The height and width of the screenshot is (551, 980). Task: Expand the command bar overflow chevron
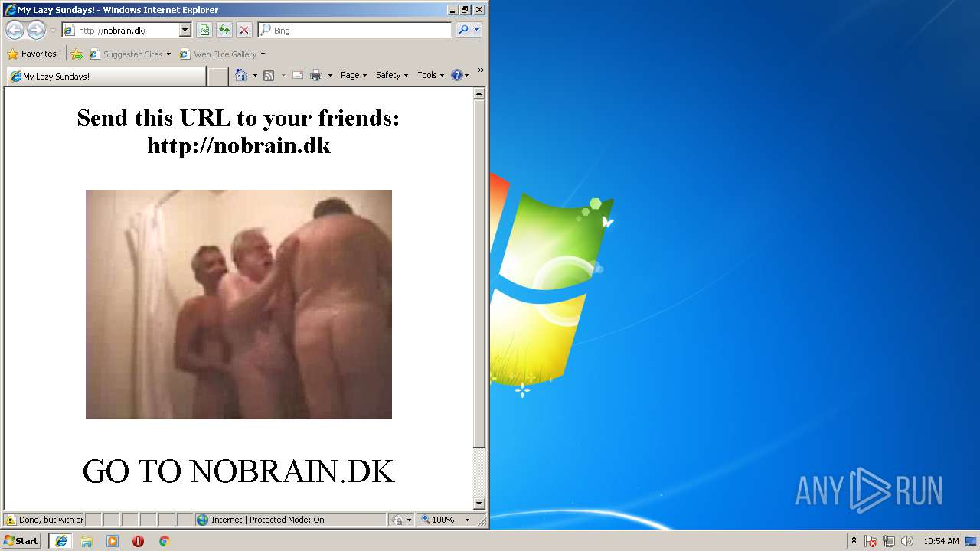click(481, 70)
